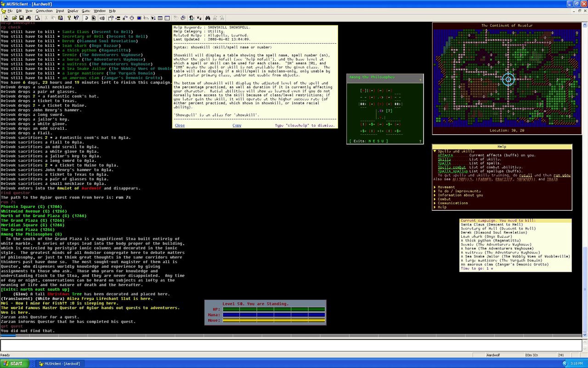Click the clock Timers toolbar icon
588x368 pixels.
(x=132, y=18)
